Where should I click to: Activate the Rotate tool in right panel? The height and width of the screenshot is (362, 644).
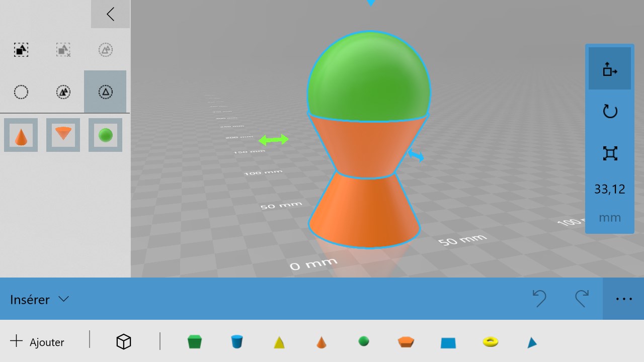point(610,111)
